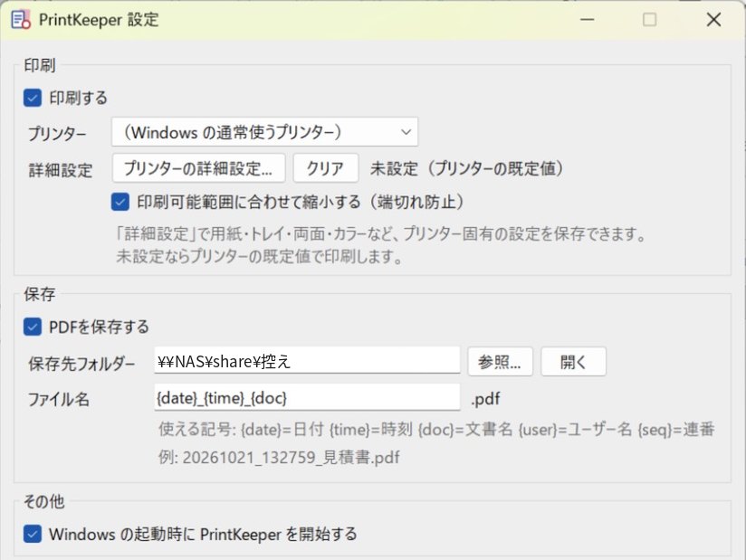Click the .pdf extension label
The width and height of the screenshot is (746, 560).
coord(485,399)
